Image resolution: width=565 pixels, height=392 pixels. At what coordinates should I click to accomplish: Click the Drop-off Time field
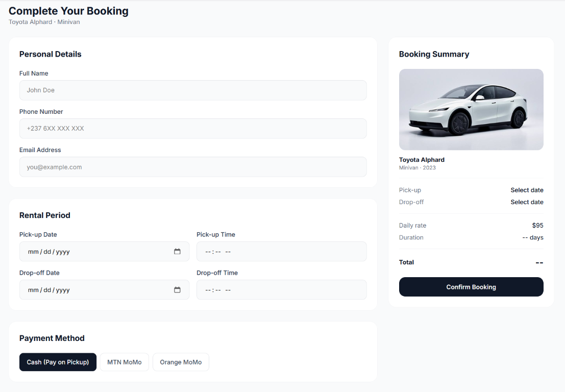click(x=281, y=290)
